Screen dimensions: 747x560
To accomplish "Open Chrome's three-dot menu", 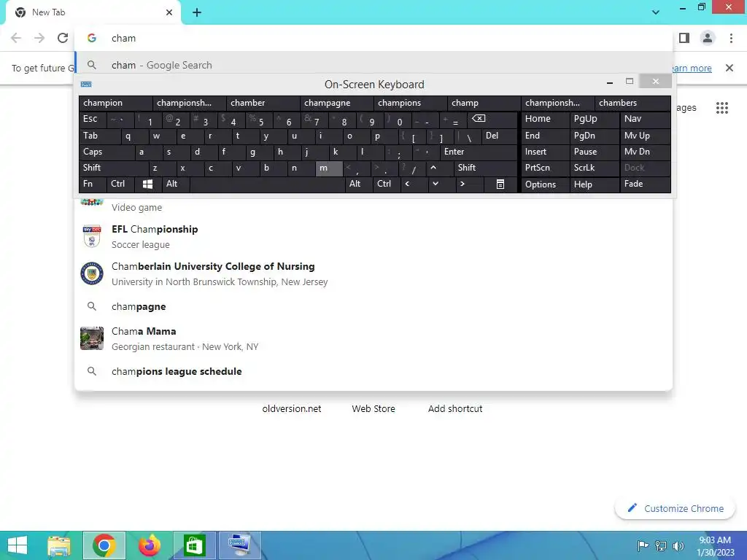I will (x=731, y=38).
